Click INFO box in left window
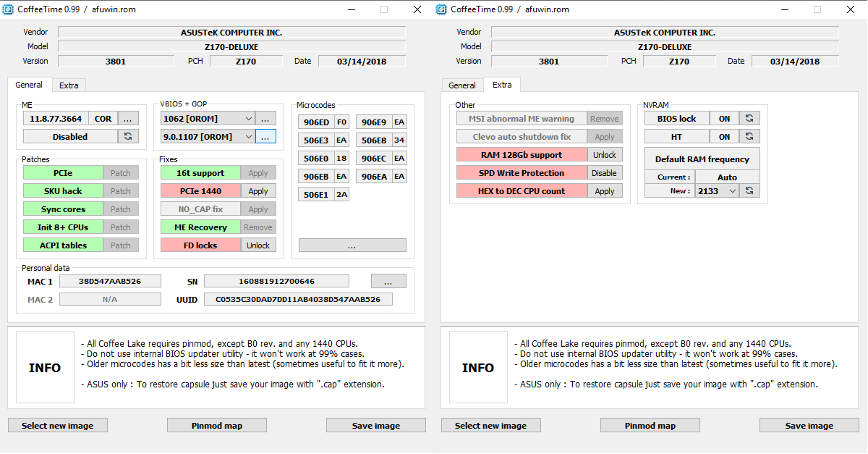Screen dimensions: 868x454 point(45,367)
